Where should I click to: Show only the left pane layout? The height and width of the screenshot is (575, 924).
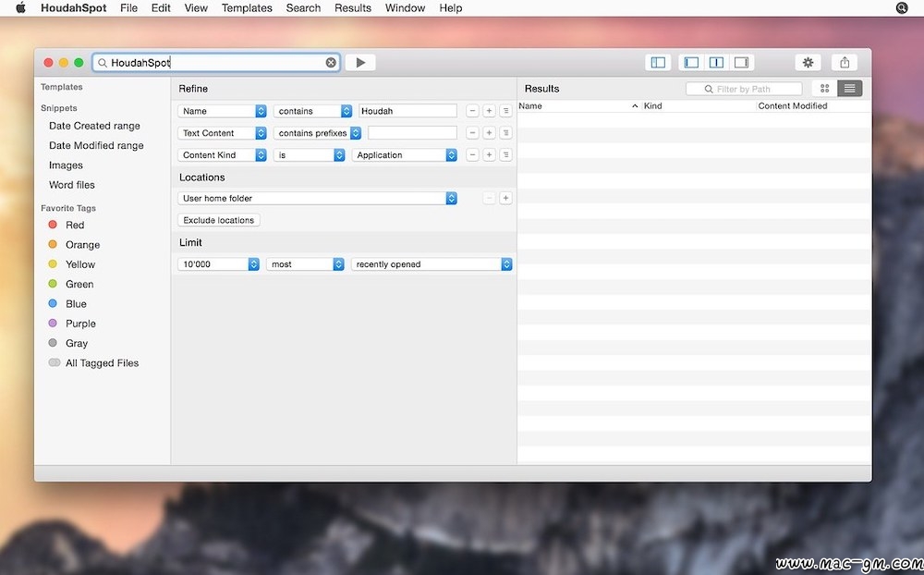click(691, 63)
